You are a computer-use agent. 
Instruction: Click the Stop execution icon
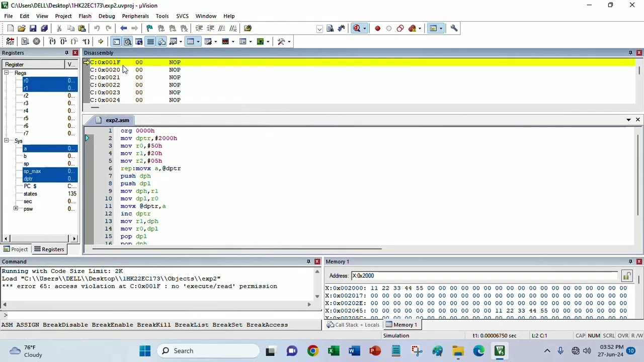[x=37, y=41]
